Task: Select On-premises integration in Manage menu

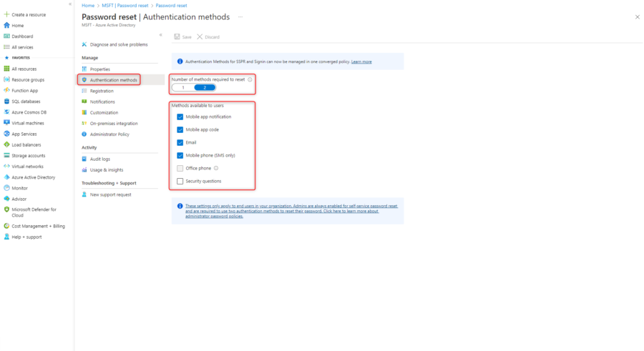Action: coord(114,123)
